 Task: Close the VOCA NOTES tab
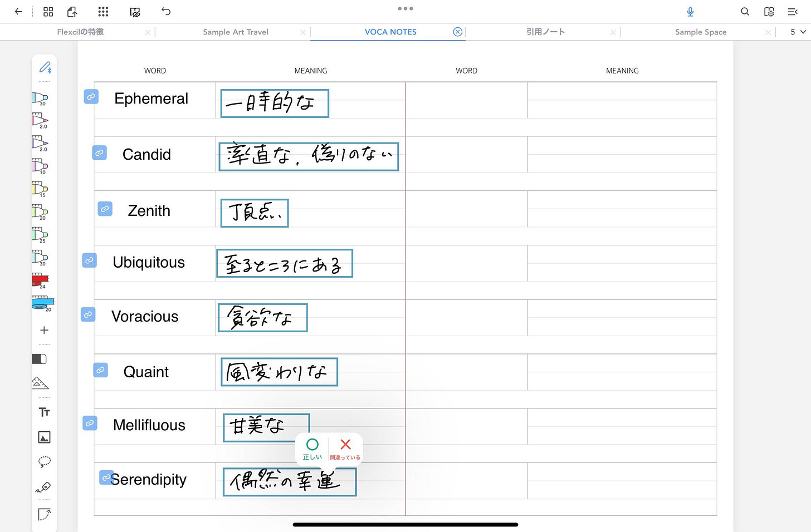coord(457,32)
